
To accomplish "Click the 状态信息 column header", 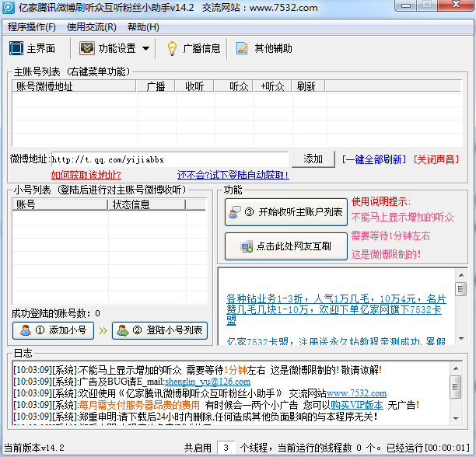I will [146, 204].
